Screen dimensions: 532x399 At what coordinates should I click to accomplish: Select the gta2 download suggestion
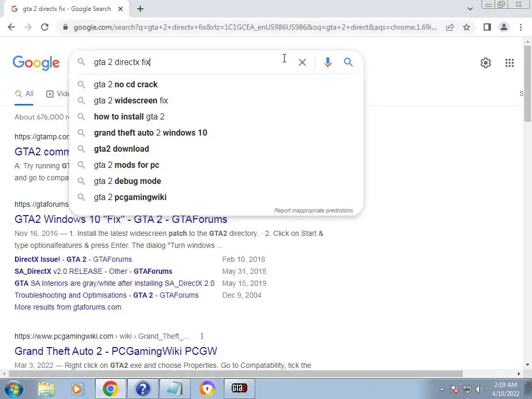point(216,149)
